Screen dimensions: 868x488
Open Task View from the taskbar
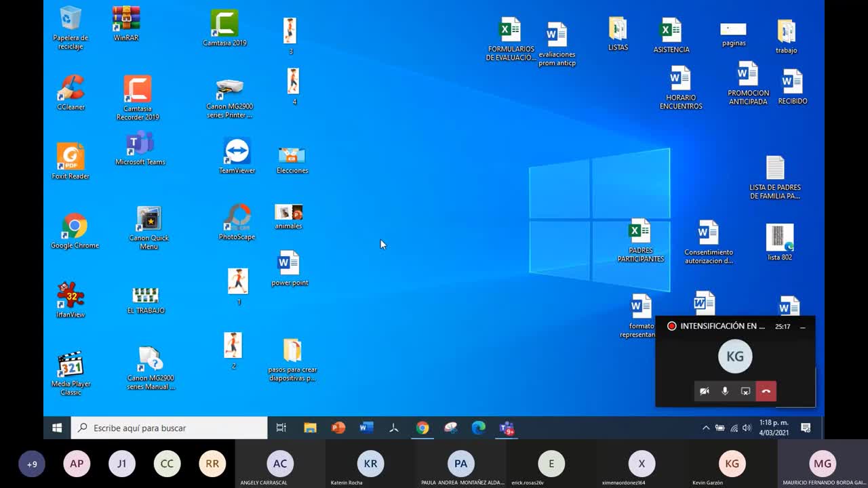tap(281, 428)
